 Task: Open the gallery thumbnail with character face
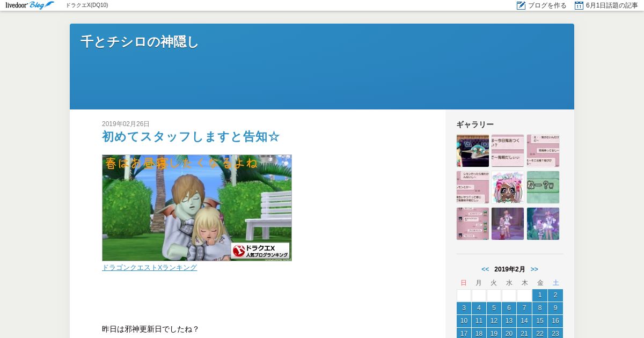tap(508, 187)
